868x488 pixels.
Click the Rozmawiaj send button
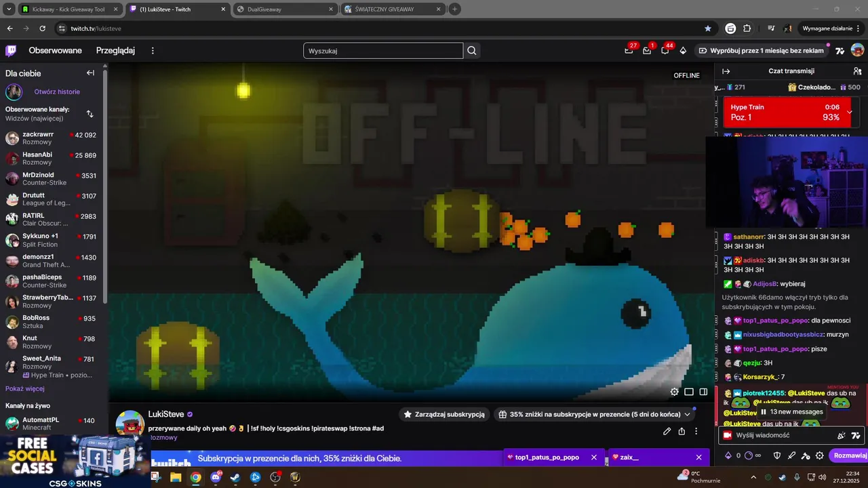849,456
